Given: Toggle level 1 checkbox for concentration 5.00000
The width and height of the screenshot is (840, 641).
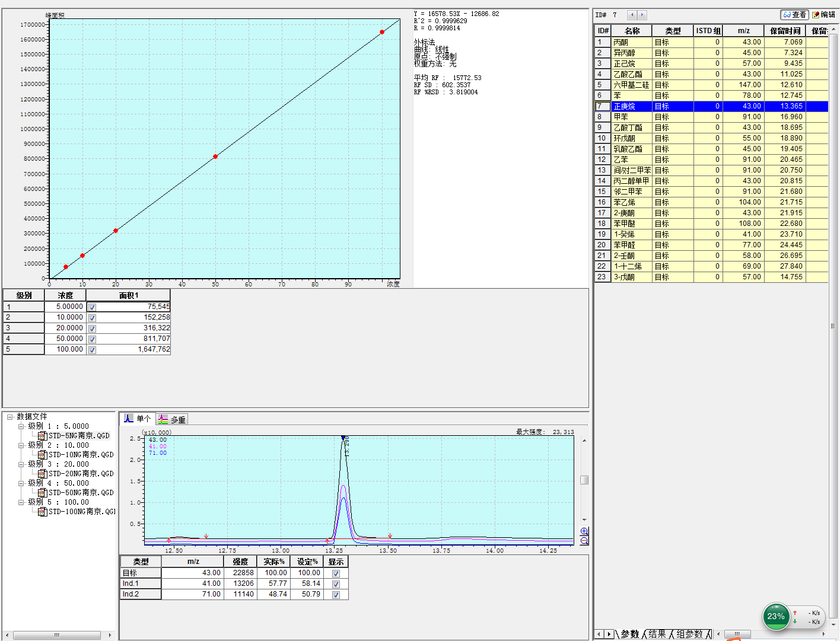Looking at the screenshot, I should pos(92,307).
